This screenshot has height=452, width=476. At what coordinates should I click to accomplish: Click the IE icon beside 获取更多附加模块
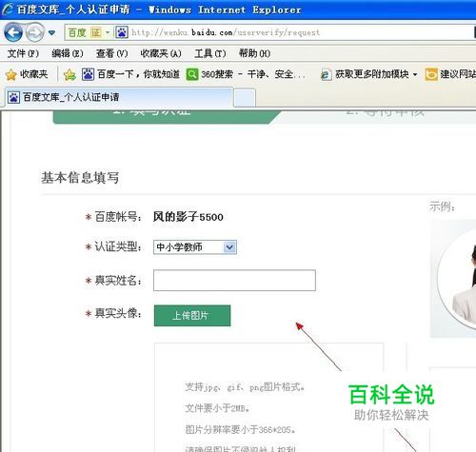(326, 75)
